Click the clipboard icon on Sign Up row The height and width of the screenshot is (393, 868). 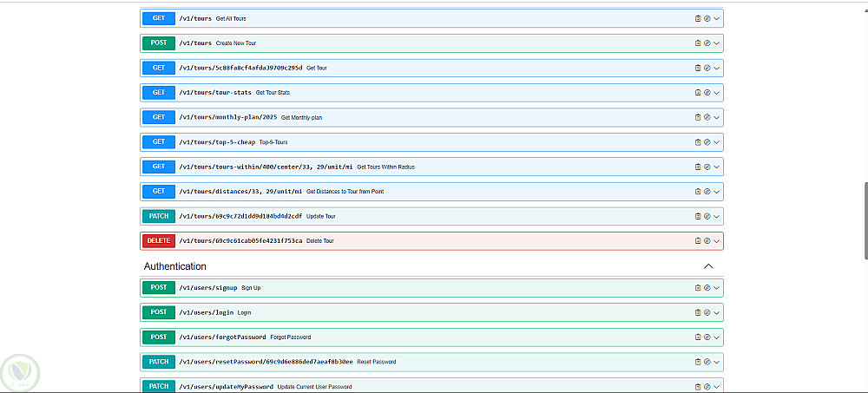tap(698, 288)
